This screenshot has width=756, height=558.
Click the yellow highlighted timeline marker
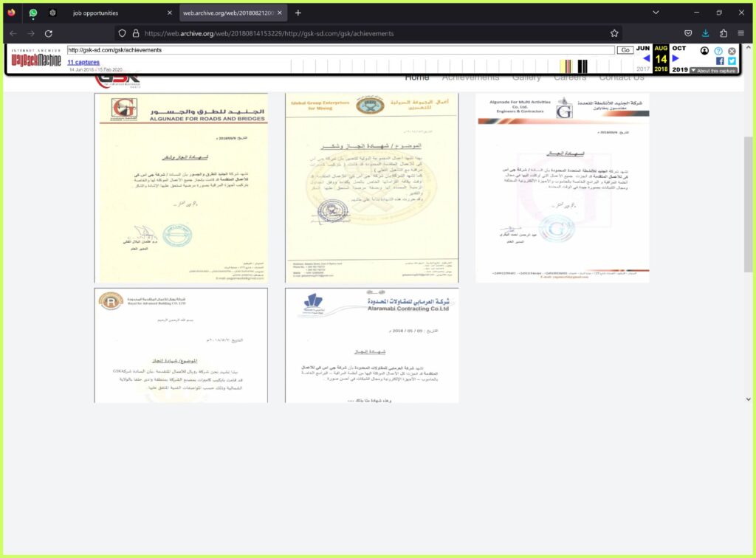pos(566,66)
